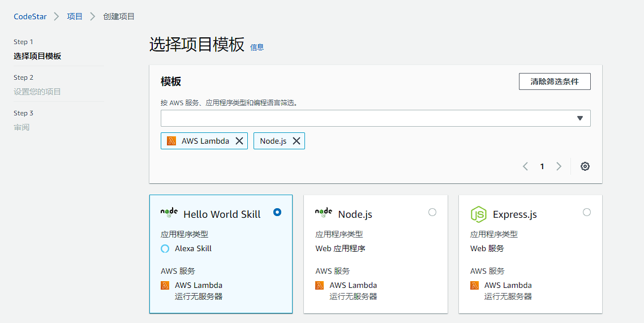Open the 信息 info link
Screen dimensions: 644x323
click(x=257, y=47)
